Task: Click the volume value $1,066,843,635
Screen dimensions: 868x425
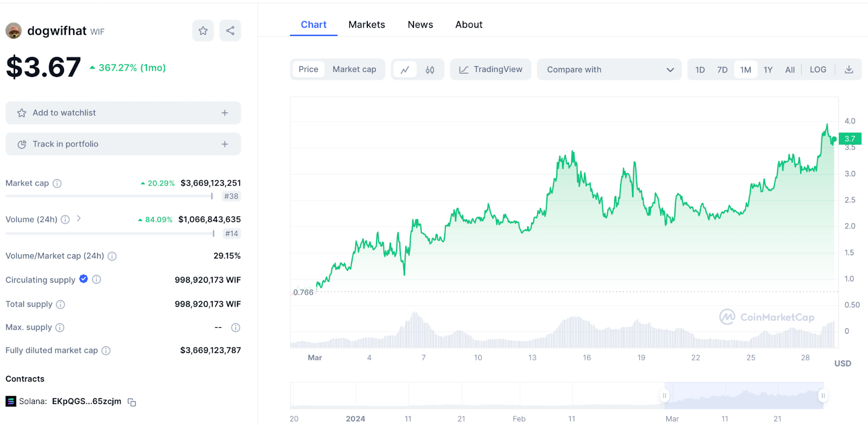Action: [209, 219]
